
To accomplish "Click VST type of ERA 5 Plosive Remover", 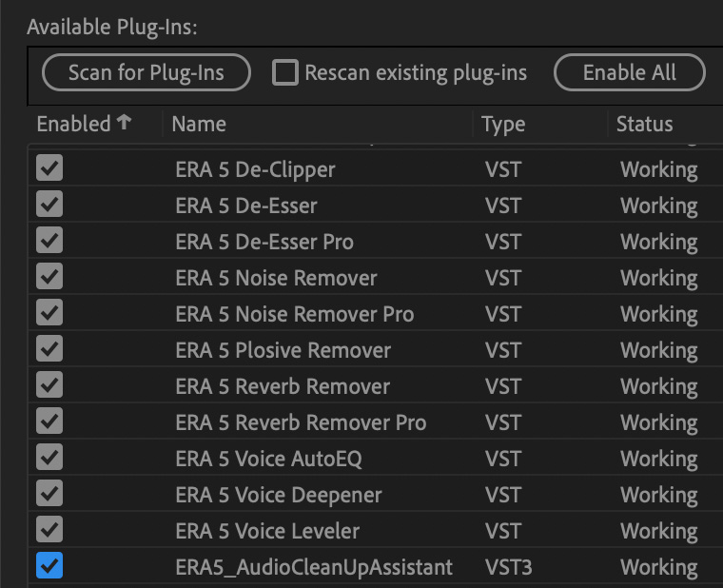I will point(503,350).
